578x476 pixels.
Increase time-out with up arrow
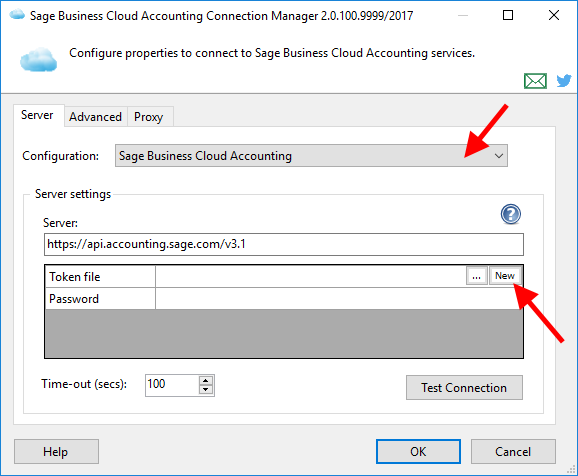(206, 381)
